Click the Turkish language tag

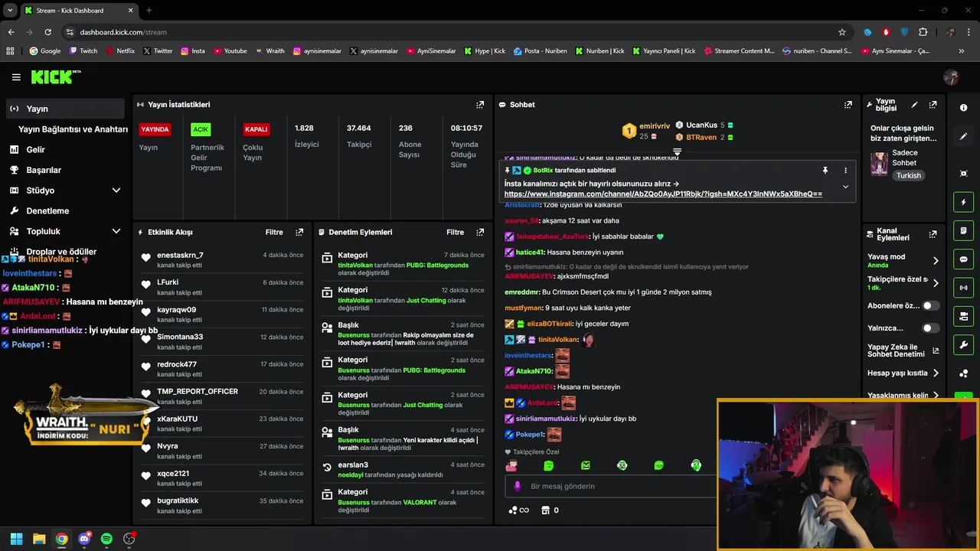(x=909, y=175)
